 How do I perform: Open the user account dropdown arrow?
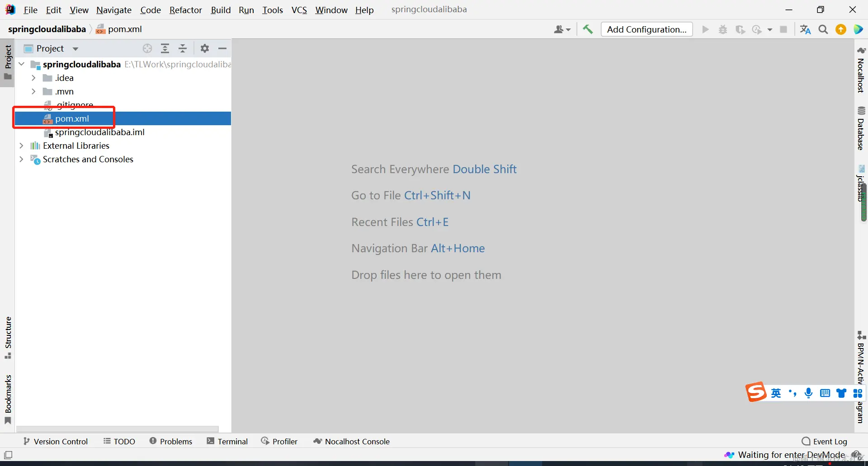(568, 30)
